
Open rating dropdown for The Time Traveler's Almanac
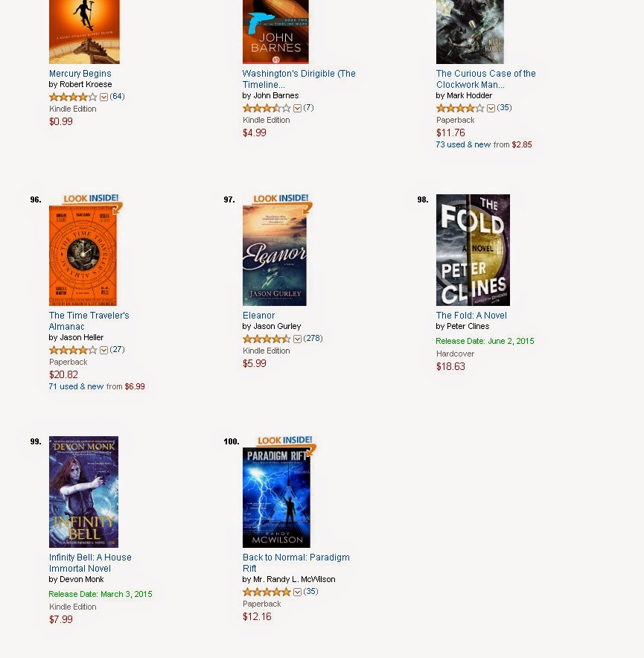[103, 350]
